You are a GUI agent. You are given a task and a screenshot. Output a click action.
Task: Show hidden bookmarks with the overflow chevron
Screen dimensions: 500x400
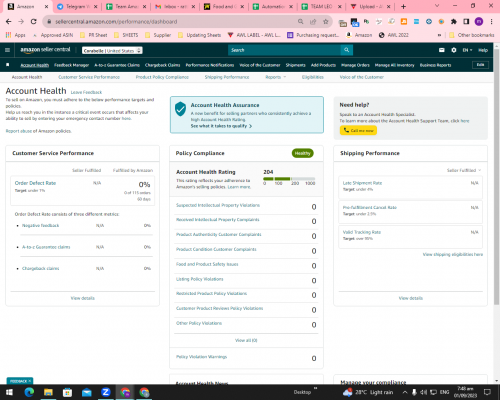point(439,35)
